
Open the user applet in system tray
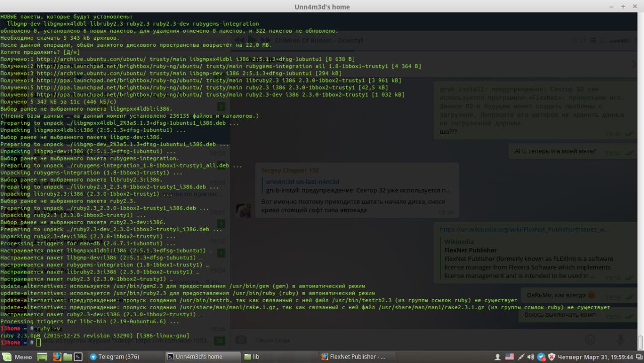(498, 357)
